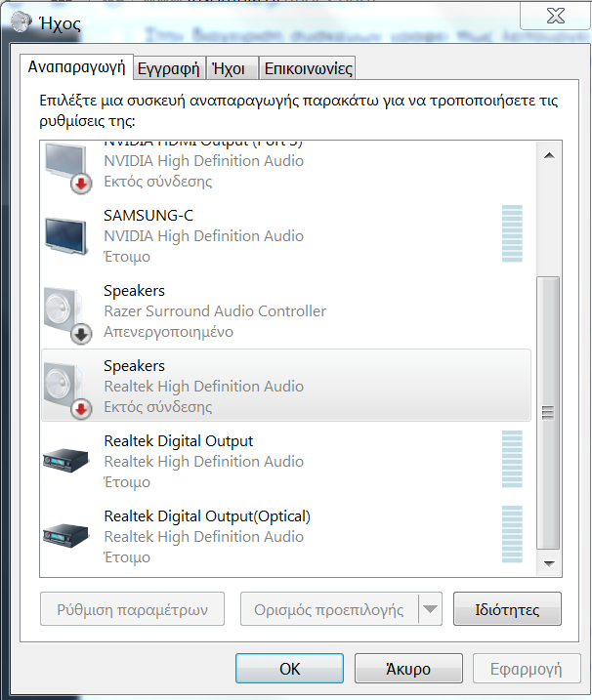Click the Απενεργοποιημένο status text
592x700 pixels.
point(168,332)
